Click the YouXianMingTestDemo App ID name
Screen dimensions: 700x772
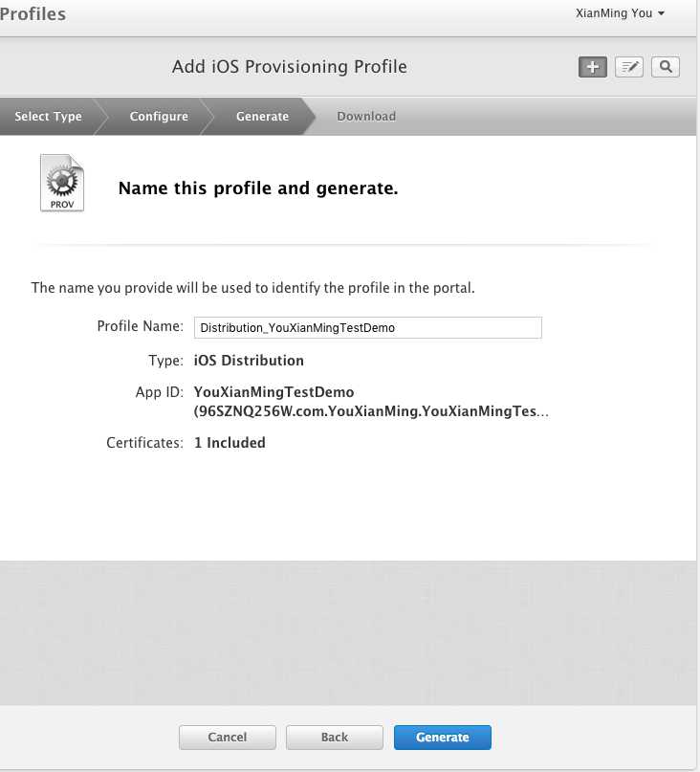point(273,392)
